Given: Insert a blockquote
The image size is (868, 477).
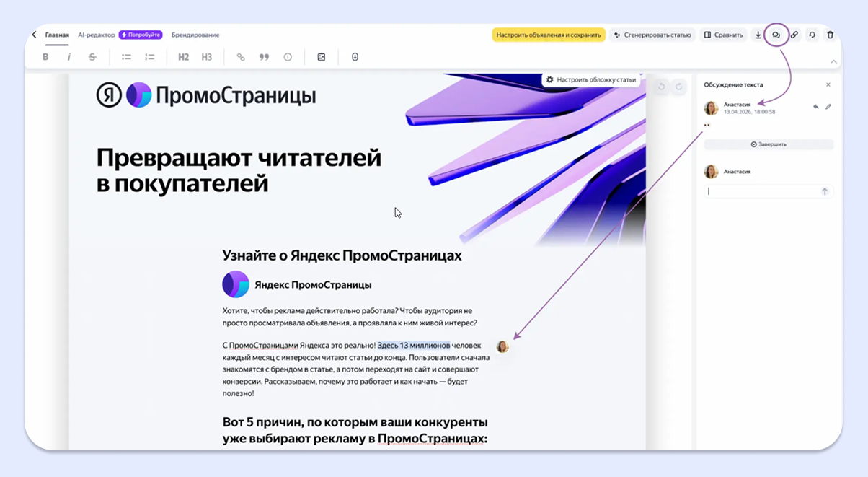Looking at the screenshot, I should coord(264,56).
